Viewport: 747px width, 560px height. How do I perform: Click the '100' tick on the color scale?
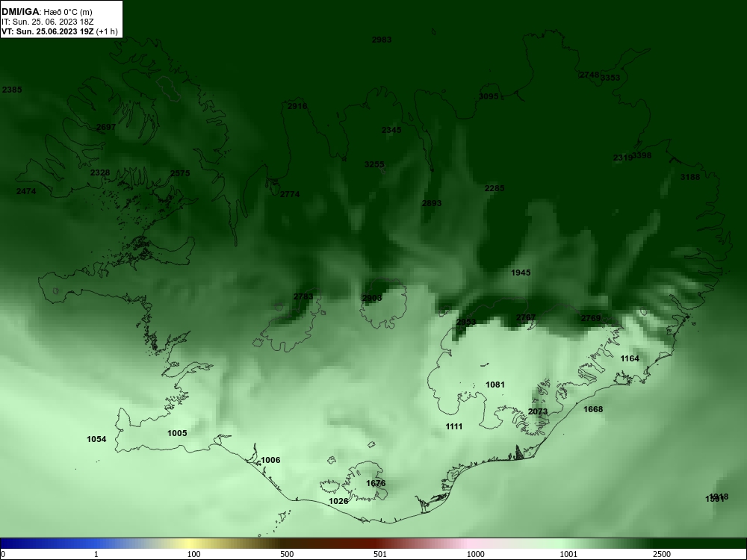click(x=193, y=554)
